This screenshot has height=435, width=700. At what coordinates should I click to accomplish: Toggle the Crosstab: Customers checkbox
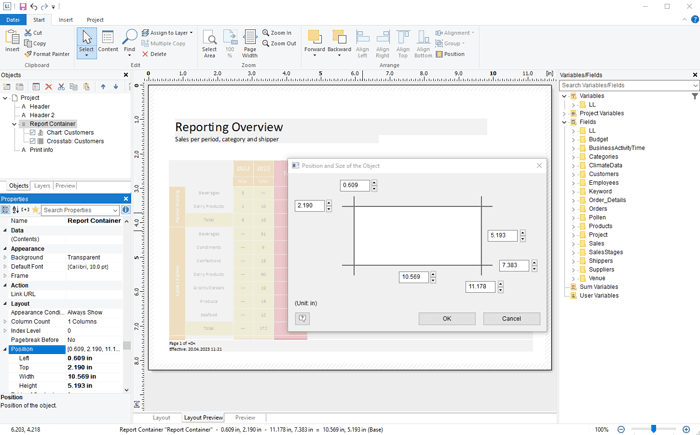pos(33,141)
